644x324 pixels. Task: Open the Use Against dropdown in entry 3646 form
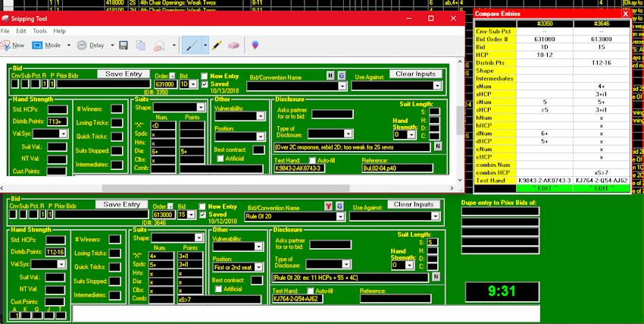(x=435, y=216)
